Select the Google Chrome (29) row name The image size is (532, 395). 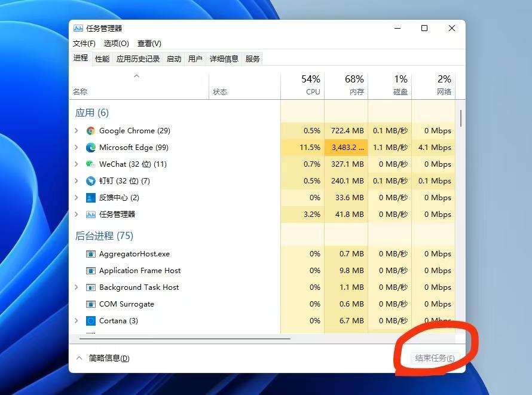coord(134,131)
